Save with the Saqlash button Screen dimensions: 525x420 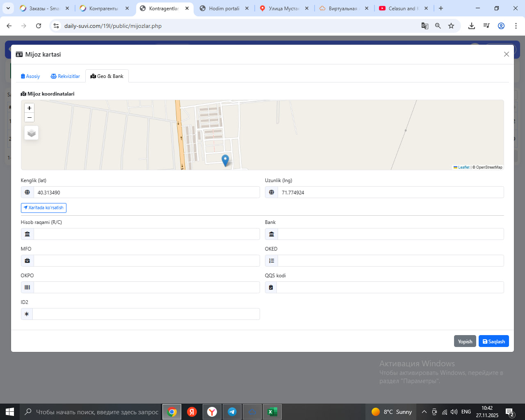tap(494, 341)
